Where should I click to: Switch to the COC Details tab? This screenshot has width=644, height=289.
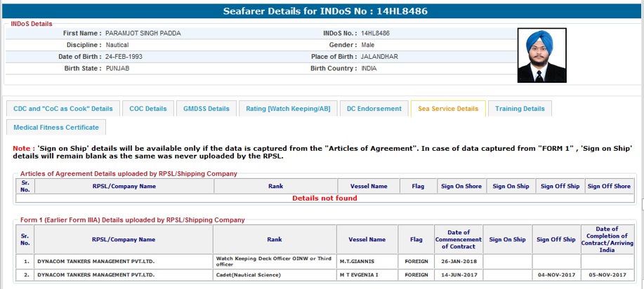click(147, 109)
